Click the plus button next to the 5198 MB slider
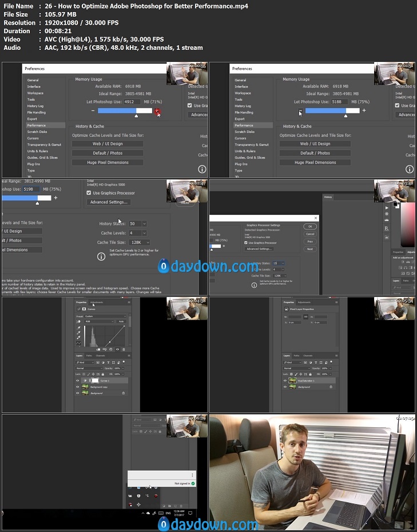The width and height of the screenshot is (417, 532). pyautogui.click(x=55, y=198)
